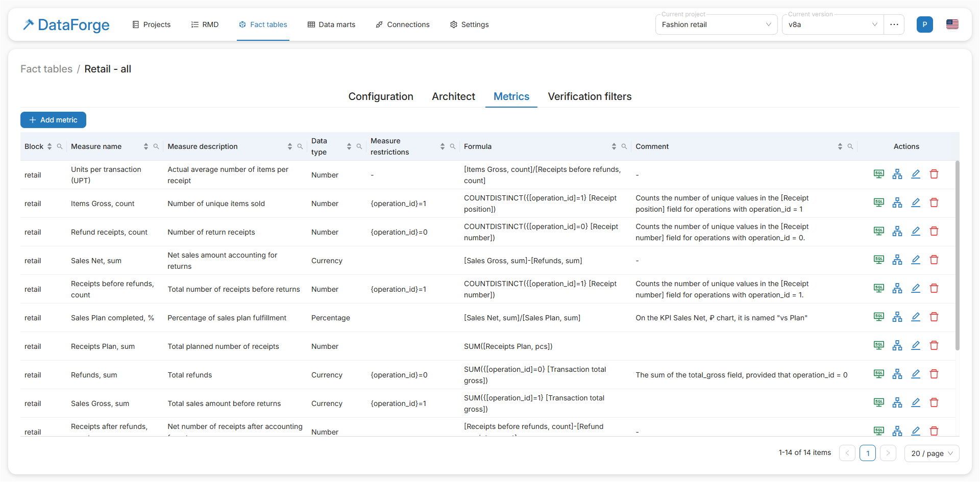Edit the Refund receipts, count metric
This screenshot has width=980, height=482.
point(916,232)
